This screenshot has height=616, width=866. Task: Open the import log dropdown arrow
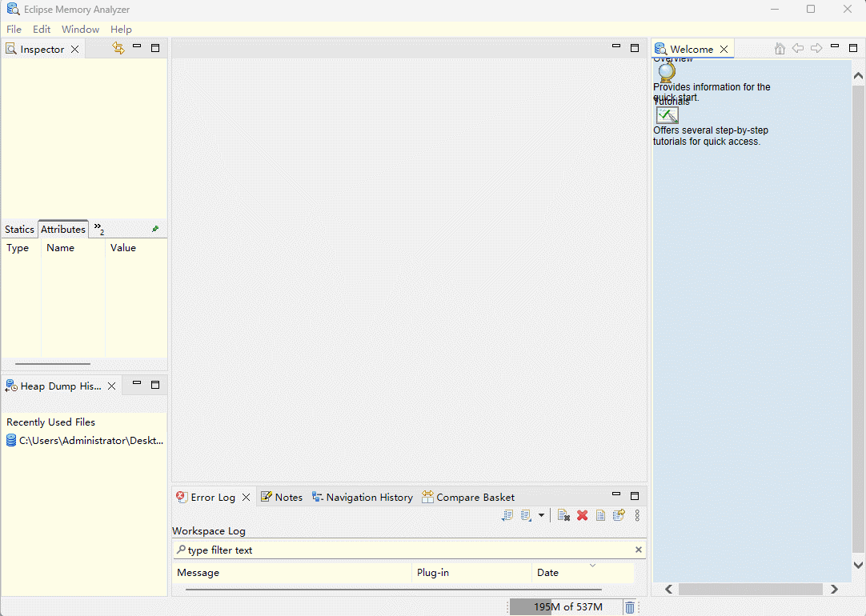(541, 516)
